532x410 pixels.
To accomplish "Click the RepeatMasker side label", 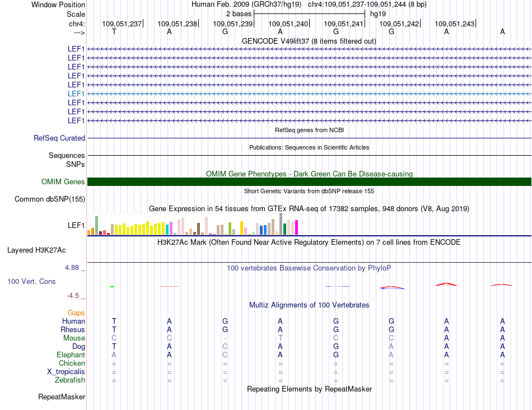I will 62,397.
